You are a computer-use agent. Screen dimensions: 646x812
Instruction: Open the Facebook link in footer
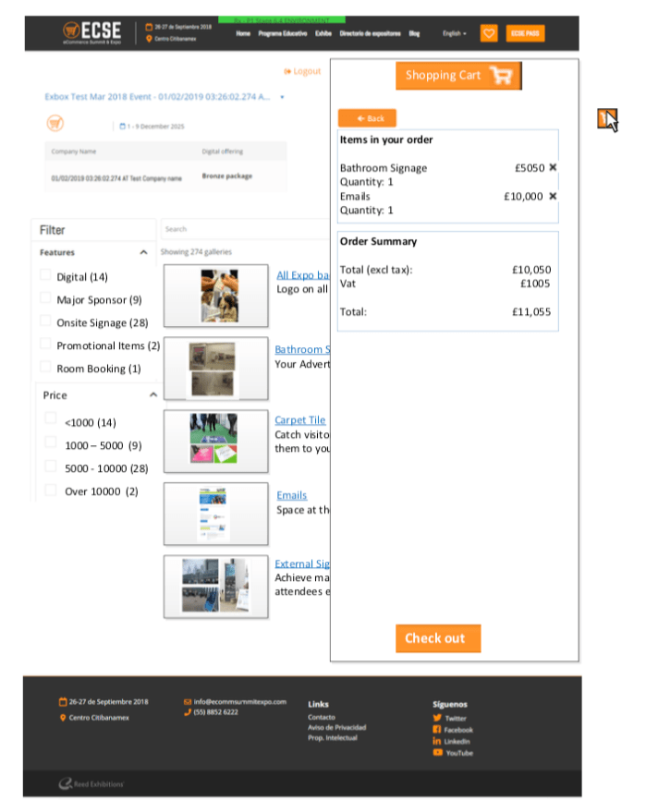click(457, 730)
